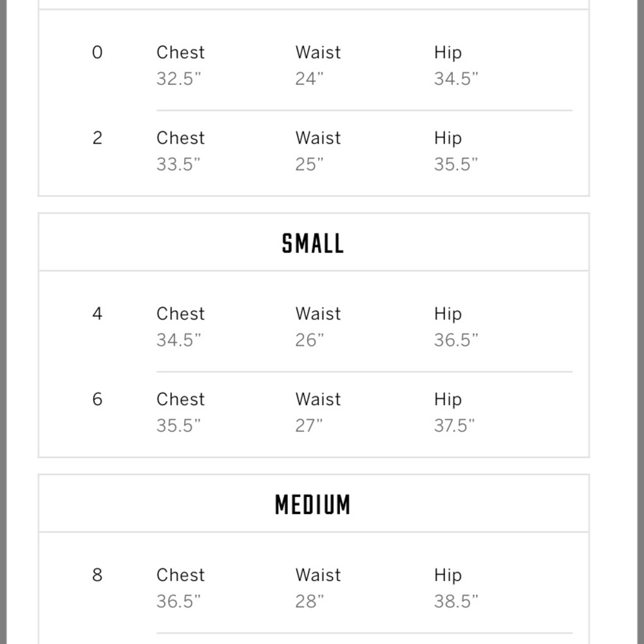Select chest value 32.5" for size 0
The height and width of the screenshot is (644, 644).
[x=178, y=79]
